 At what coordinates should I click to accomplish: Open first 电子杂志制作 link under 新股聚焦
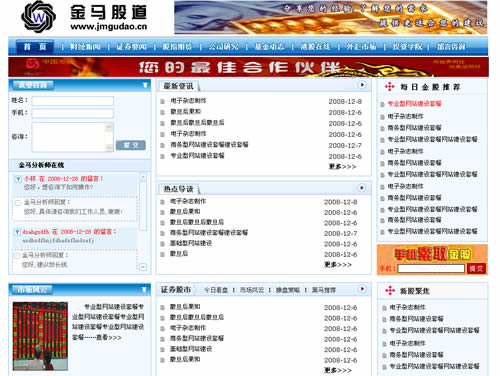407,307
